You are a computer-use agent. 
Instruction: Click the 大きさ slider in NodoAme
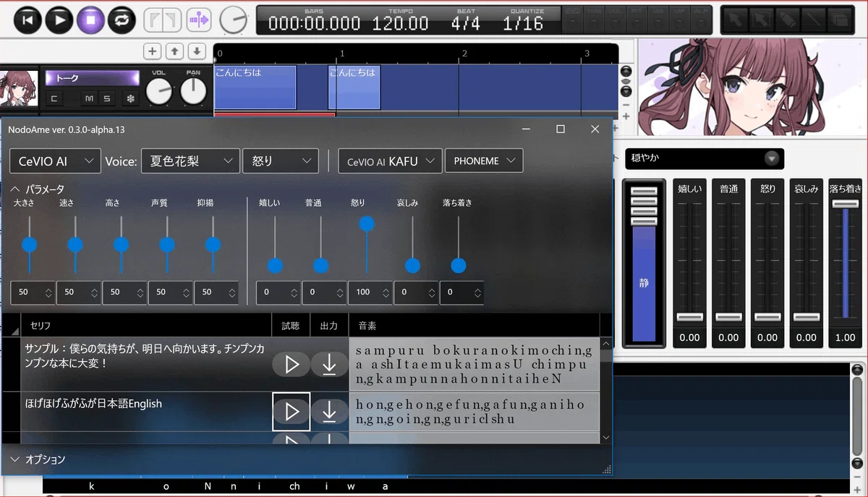pos(29,245)
